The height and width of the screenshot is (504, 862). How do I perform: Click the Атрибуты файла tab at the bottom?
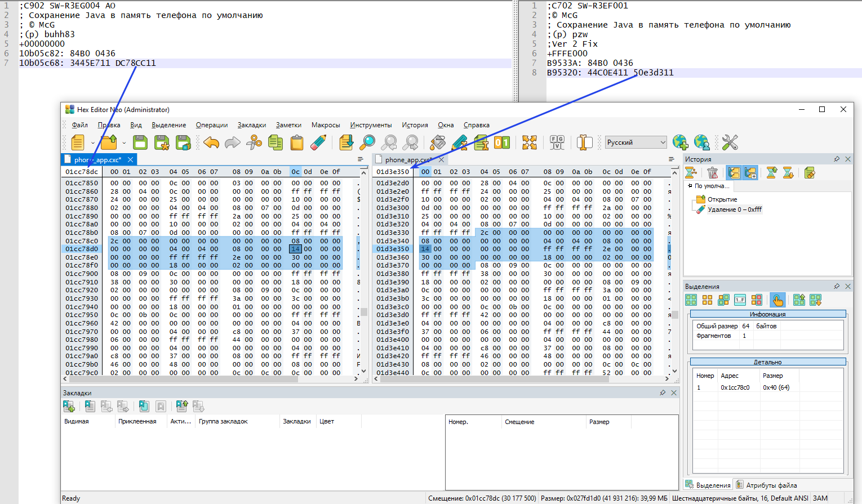pyautogui.click(x=771, y=485)
